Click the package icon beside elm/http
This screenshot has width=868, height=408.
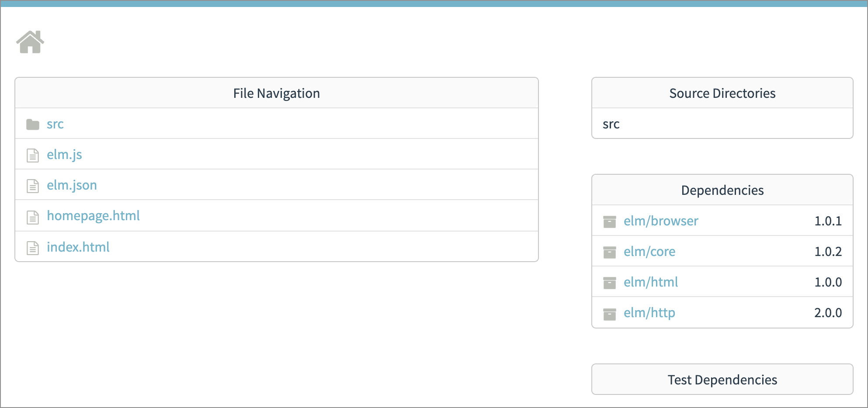coord(610,314)
